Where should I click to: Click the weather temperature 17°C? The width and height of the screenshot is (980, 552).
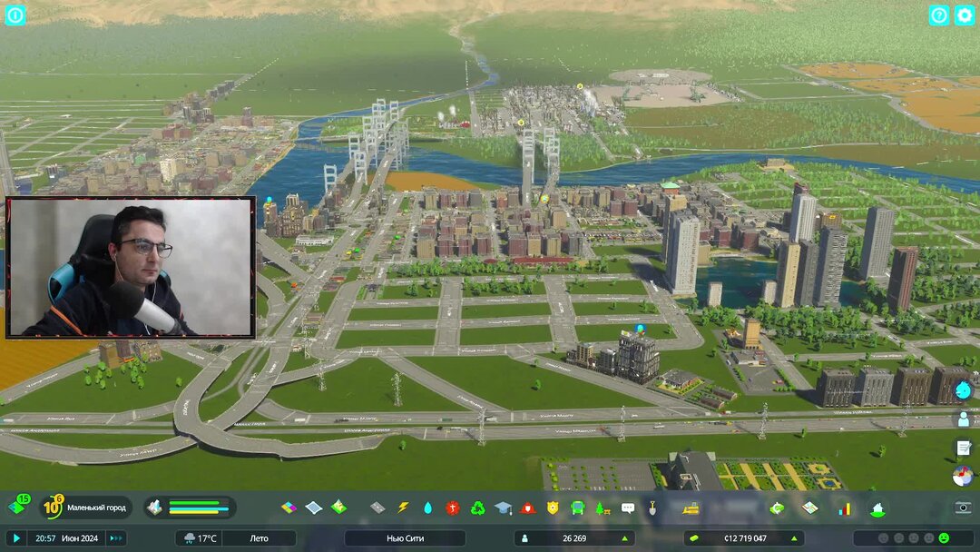pyautogui.click(x=201, y=537)
